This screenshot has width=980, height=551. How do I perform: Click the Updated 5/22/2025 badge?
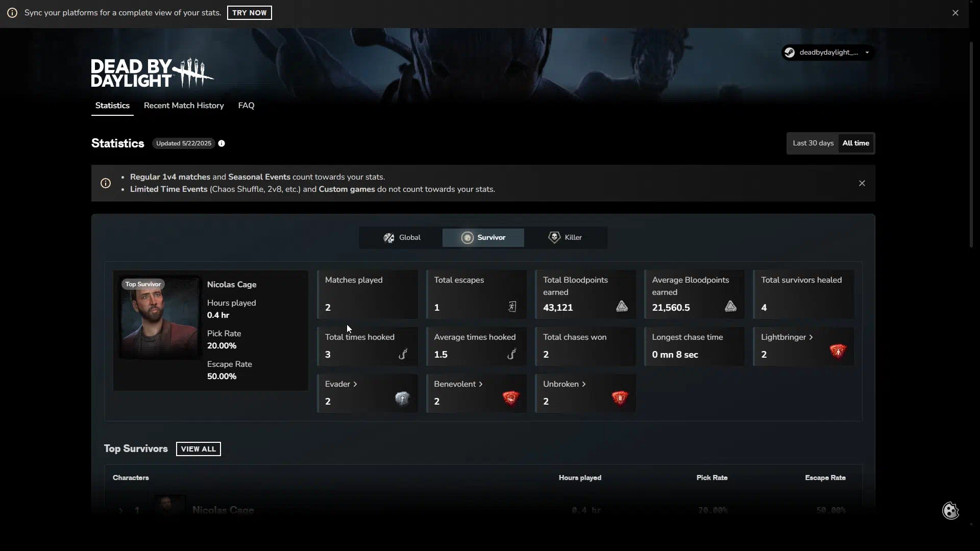point(184,143)
